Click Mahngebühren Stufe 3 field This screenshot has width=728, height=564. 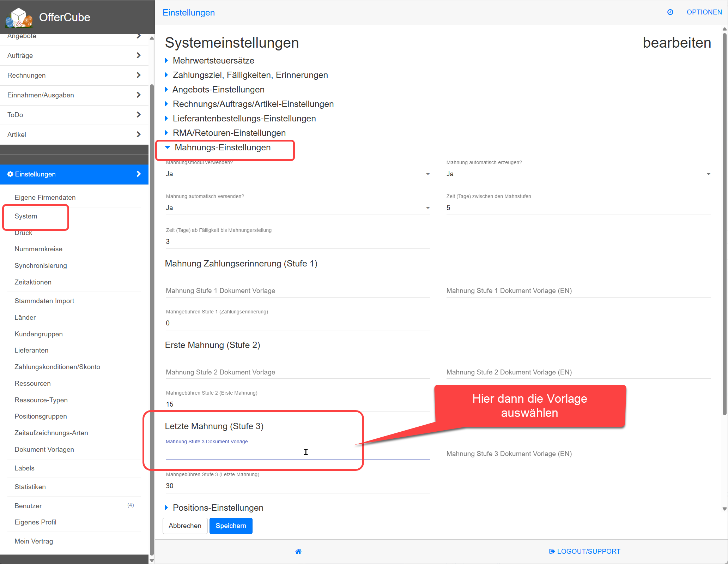point(298,486)
